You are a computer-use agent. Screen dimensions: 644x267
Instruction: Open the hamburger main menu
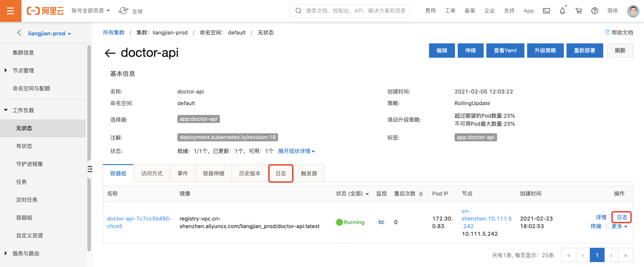pyautogui.click(x=10, y=11)
